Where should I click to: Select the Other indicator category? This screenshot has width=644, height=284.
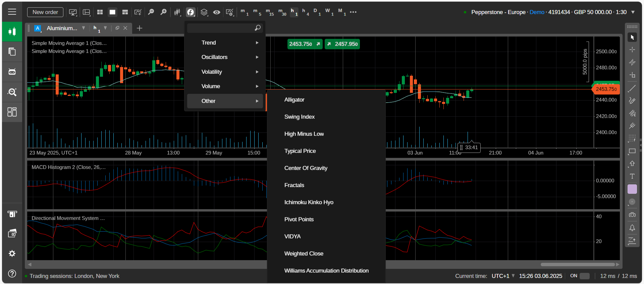[x=225, y=101]
